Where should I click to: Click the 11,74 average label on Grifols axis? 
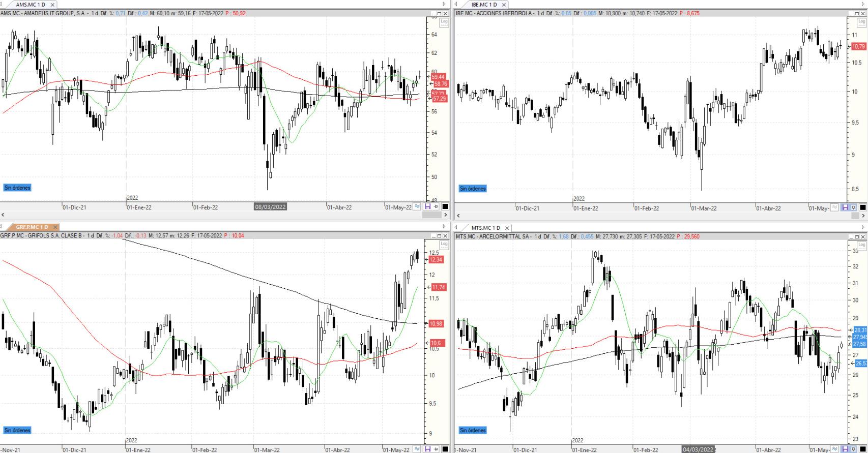coord(439,287)
